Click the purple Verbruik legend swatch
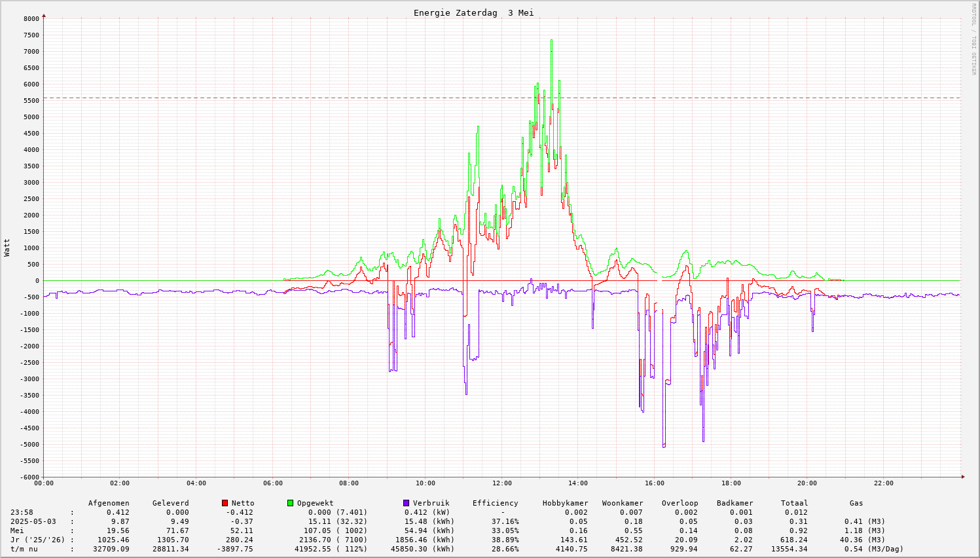 [407, 503]
